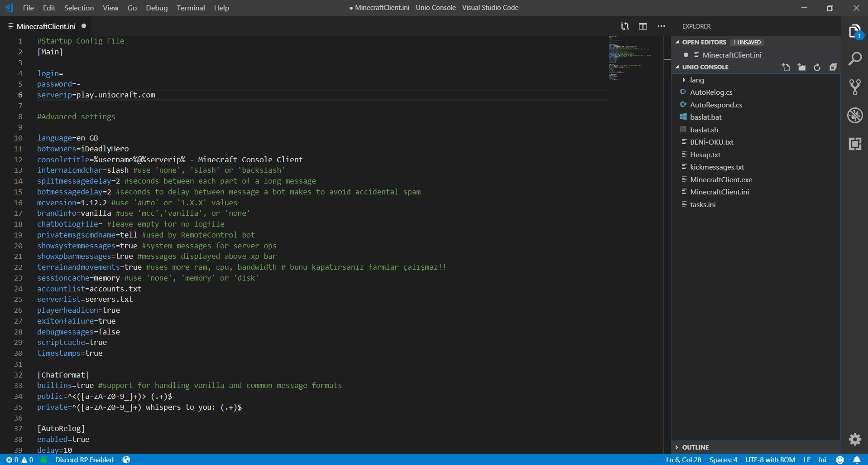868x465 pixels.
Task: Click Ln 6, Col 28 cursor position
Action: click(x=683, y=460)
